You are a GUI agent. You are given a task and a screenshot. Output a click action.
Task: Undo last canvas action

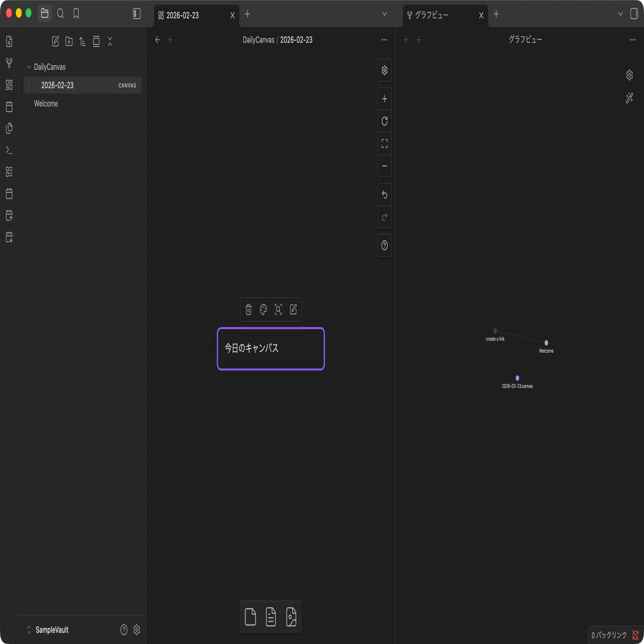[x=384, y=194]
